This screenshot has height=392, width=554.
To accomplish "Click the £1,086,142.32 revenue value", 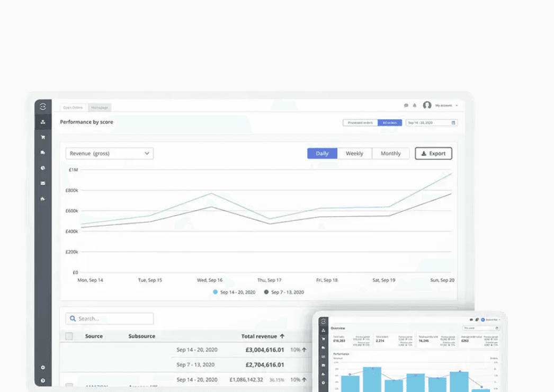I will coord(246,380).
